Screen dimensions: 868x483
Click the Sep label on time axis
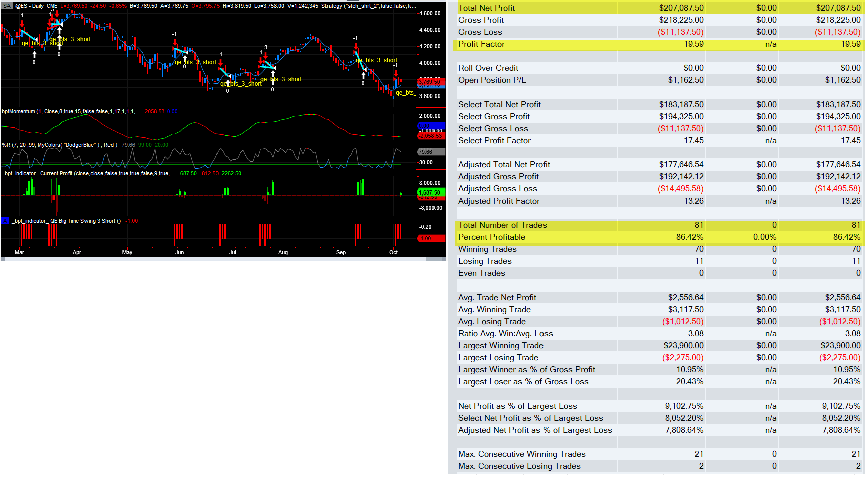[x=341, y=252]
